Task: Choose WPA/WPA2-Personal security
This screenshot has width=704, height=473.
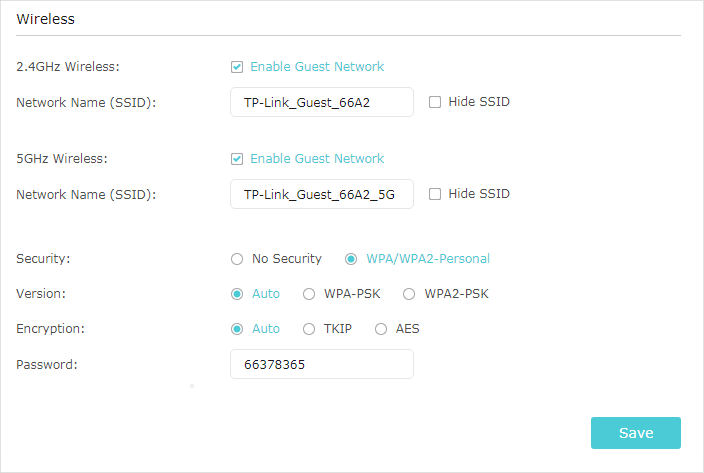Action: click(x=351, y=259)
